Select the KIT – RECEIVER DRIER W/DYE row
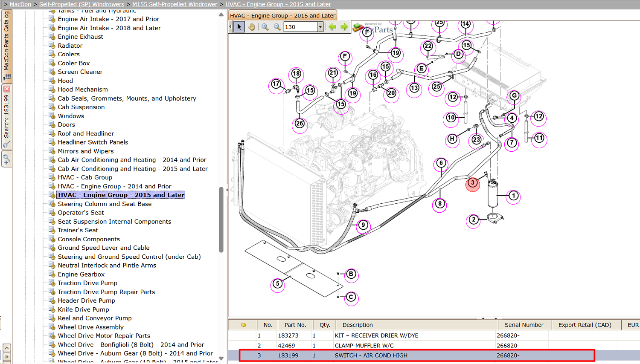The width and height of the screenshot is (640, 364). click(434, 335)
